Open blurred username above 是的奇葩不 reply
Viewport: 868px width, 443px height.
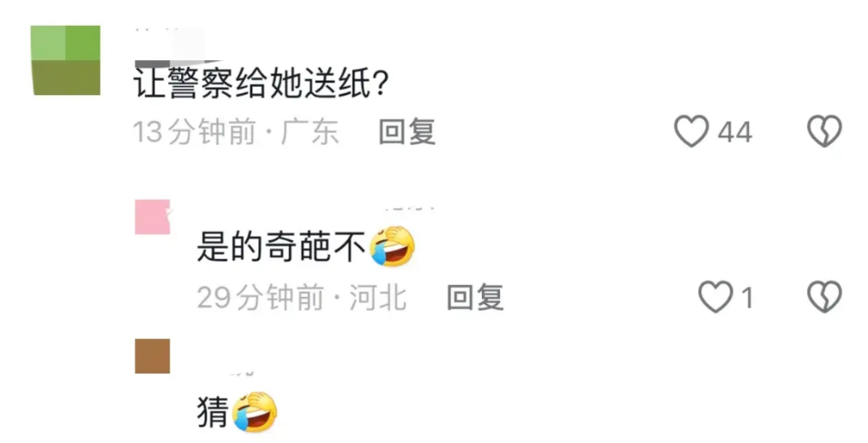coord(410,209)
